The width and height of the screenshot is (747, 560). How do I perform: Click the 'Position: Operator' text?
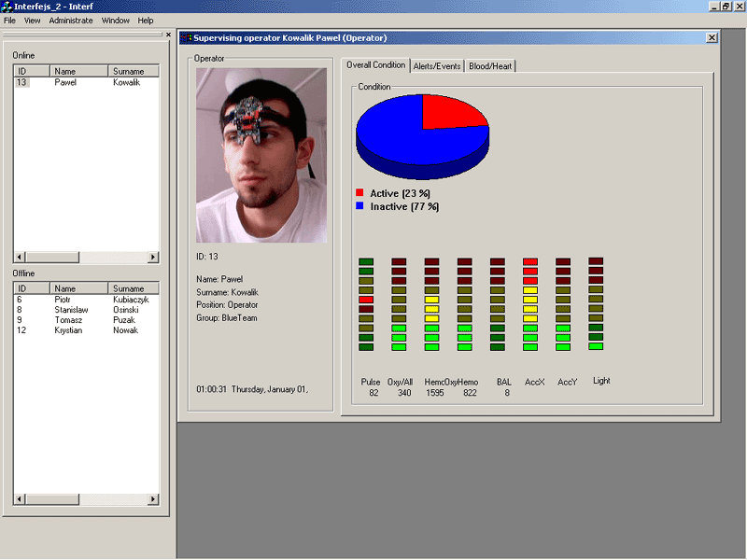(227, 305)
